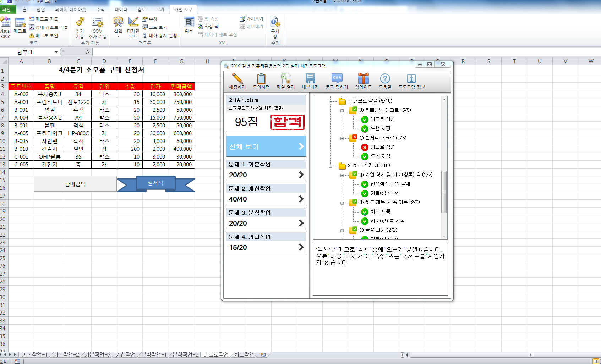Open 문제 1. 기본작업 details
601x364 pixels.
[x=266, y=170]
